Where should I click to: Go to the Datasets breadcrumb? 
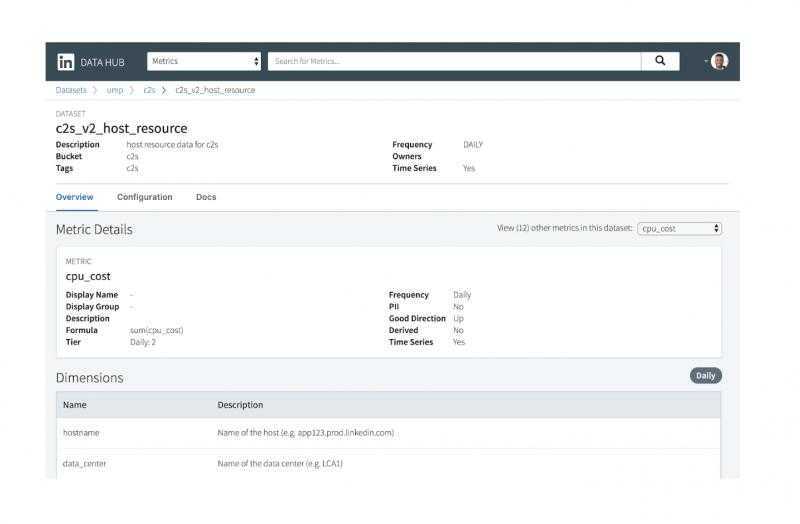tap(71, 90)
